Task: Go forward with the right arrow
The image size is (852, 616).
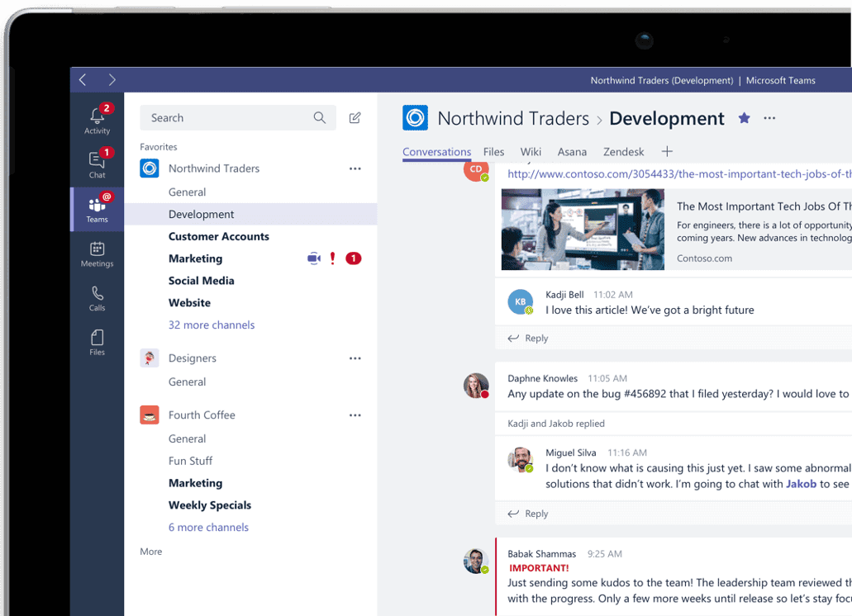Action: (x=112, y=80)
